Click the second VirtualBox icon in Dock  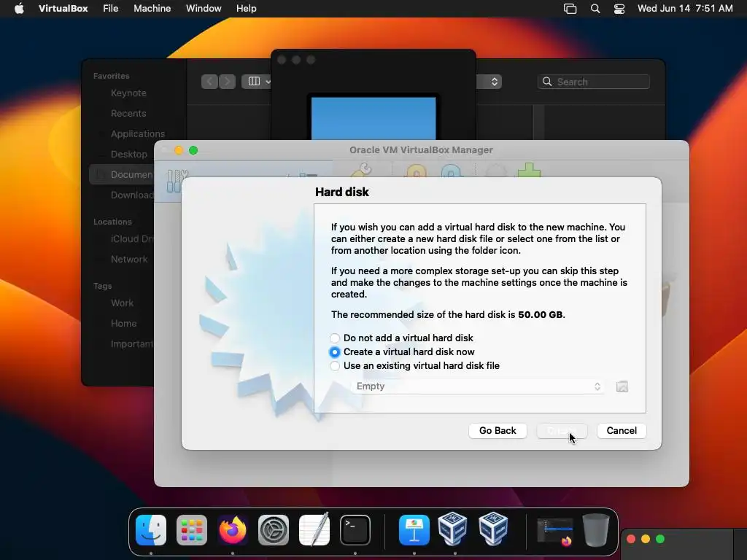coord(493,529)
